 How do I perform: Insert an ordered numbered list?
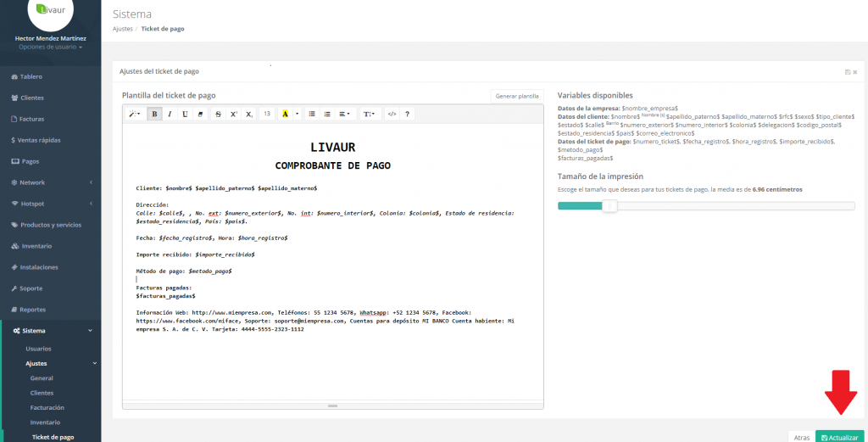coord(327,114)
